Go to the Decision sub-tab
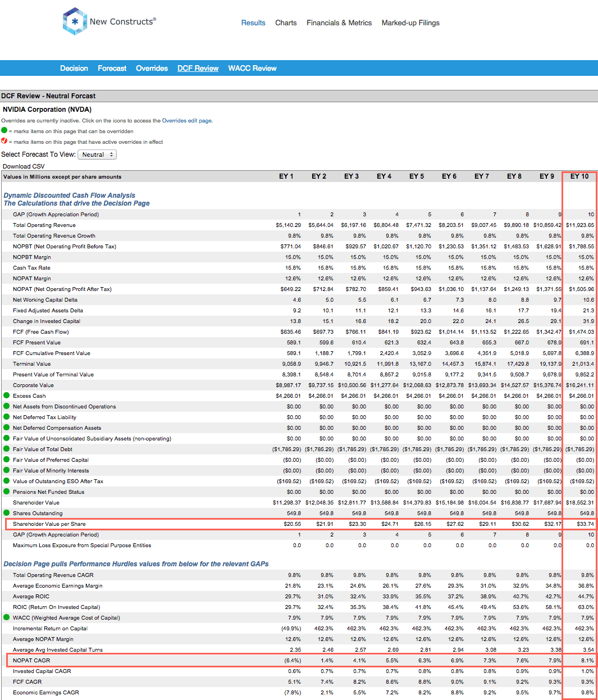Viewport: 598px width, 700px height. (74, 69)
